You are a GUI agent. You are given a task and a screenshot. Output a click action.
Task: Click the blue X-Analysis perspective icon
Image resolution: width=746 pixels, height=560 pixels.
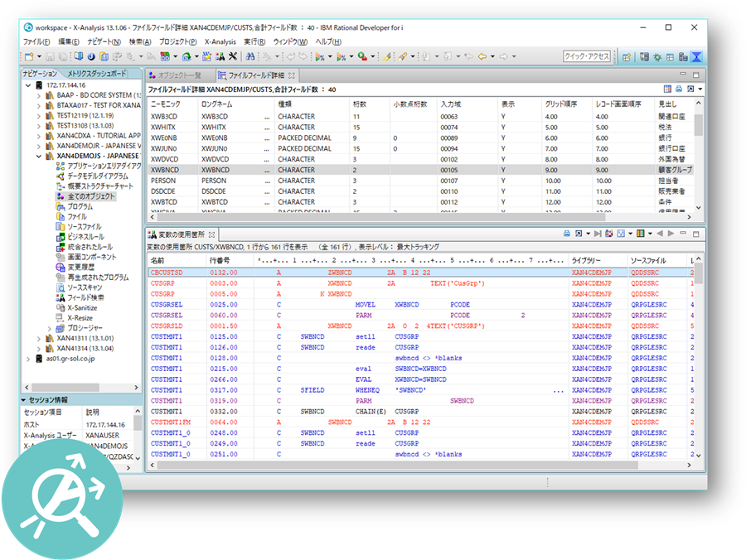click(x=696, y=57)
